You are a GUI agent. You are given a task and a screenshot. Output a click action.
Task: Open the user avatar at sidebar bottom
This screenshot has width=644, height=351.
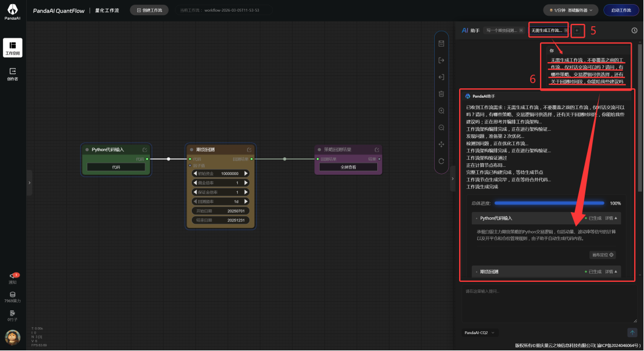tap(13, 338)
